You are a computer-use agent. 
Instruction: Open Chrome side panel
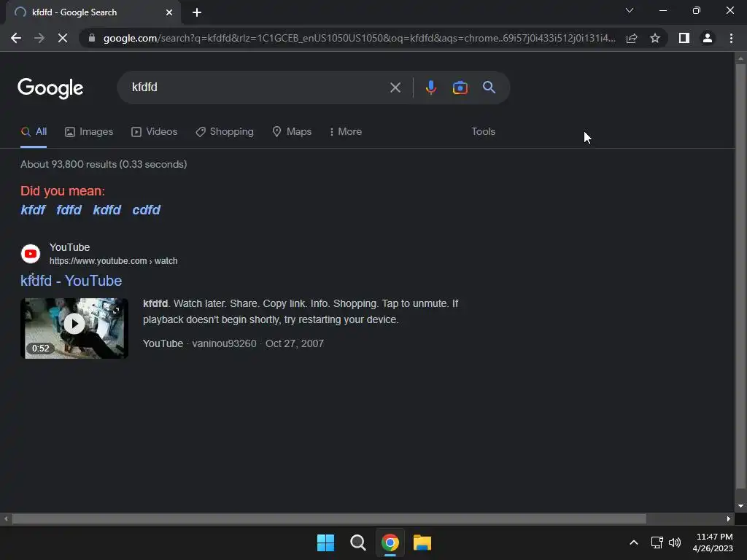[684, 38]
